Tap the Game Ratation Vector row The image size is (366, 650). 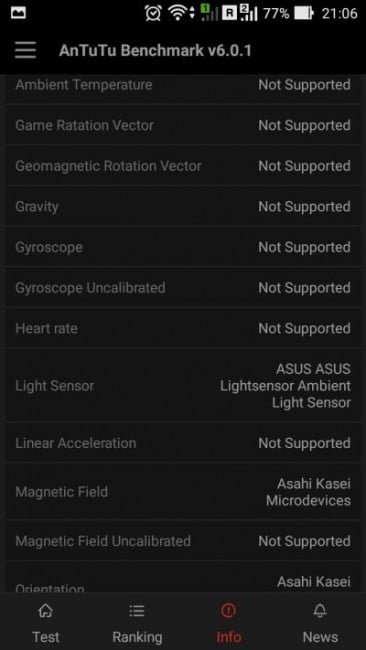pyautogui.click(x=183, y=125)
